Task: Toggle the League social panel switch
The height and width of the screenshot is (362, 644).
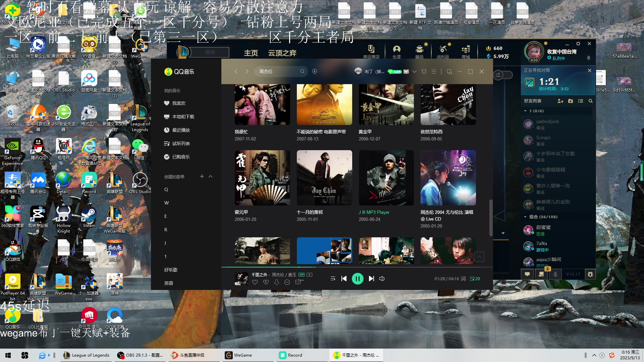Action: pos(503,75)
